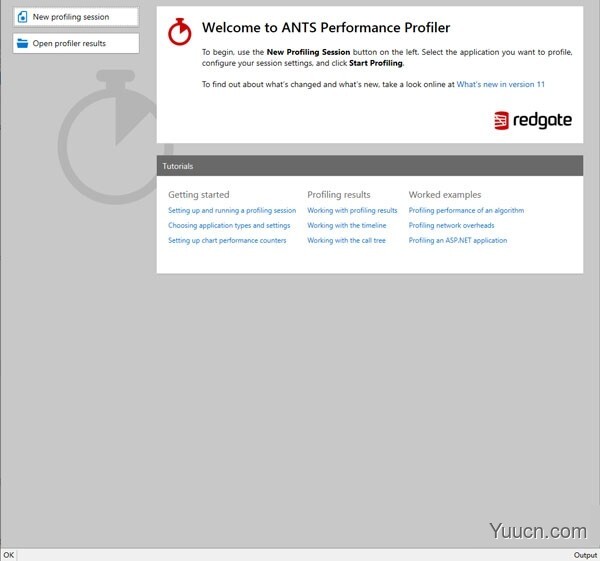Click the Welcome to ANTS Performance Profiler title

326,28
